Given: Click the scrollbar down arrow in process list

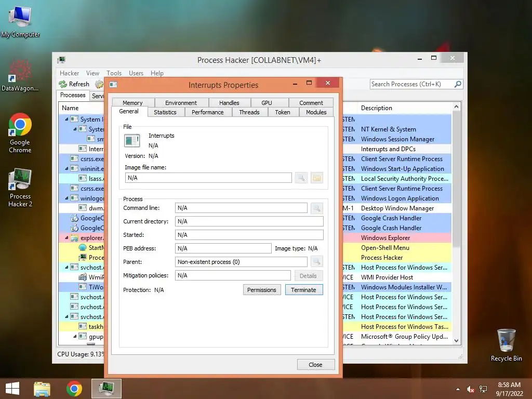Looking at the screenshot, I should coord(456,341).
